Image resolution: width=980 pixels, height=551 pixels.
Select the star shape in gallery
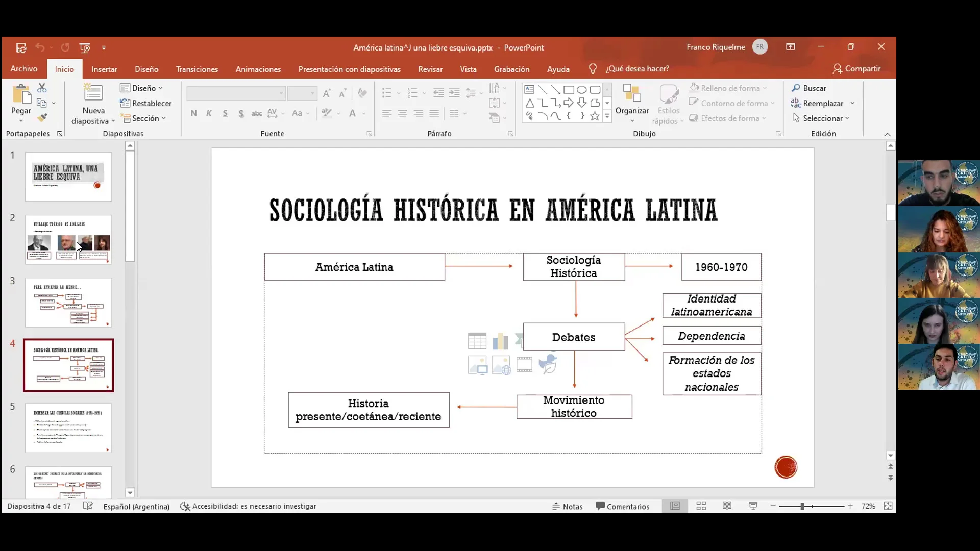(595, 116)
